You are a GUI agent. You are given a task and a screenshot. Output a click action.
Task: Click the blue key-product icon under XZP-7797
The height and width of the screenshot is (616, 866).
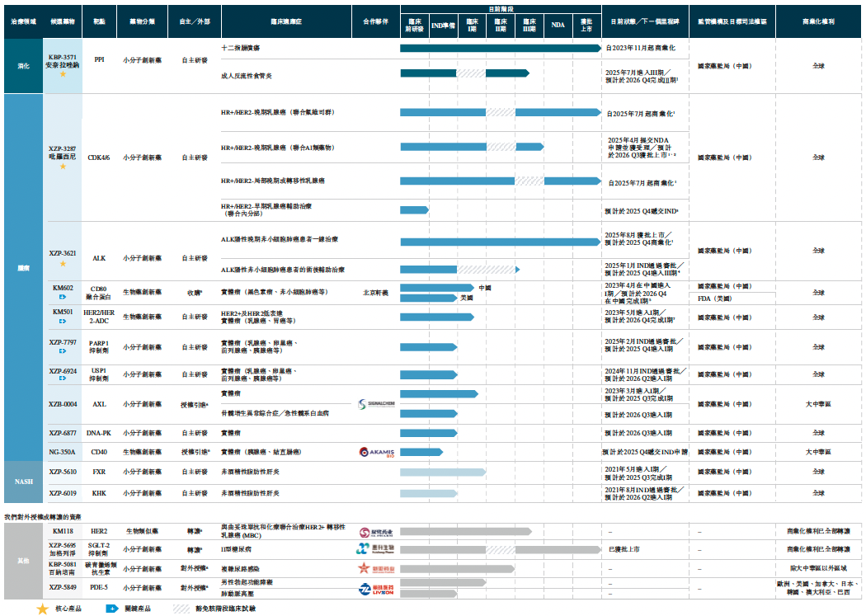(x=63, y=350)
